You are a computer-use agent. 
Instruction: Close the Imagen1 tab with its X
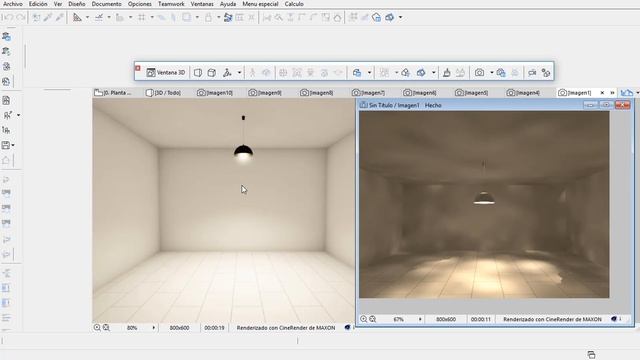[x=602, y=93]
